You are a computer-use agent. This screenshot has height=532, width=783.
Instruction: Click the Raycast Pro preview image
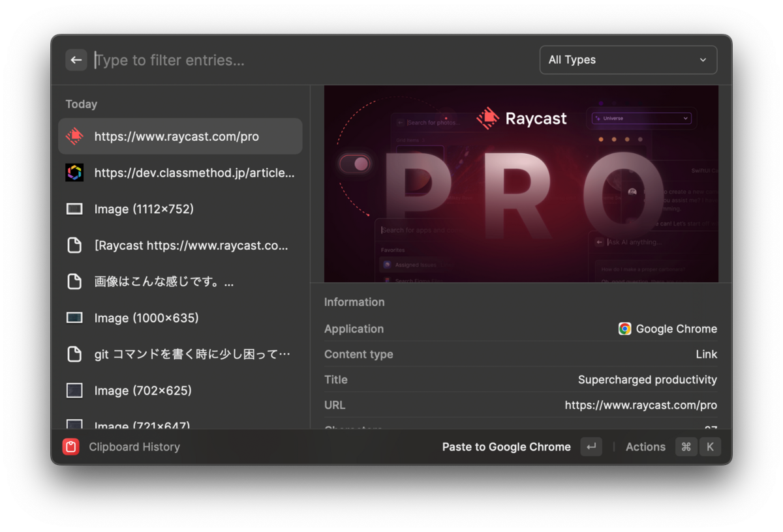pyautogui.click(x=521, y=184)
